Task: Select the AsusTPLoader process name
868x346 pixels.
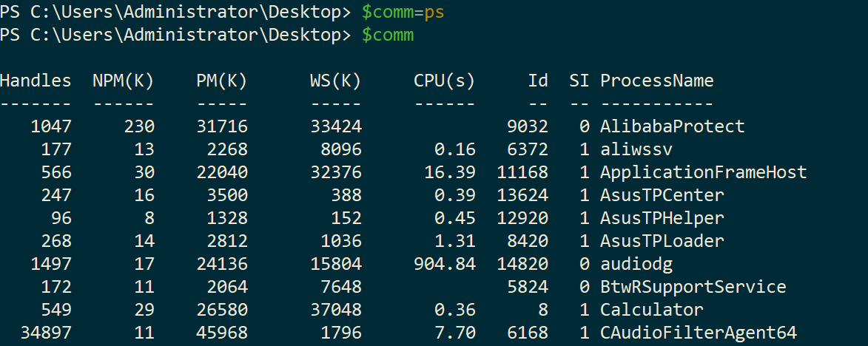Action: pyautogui.click(x=662, y=241)
